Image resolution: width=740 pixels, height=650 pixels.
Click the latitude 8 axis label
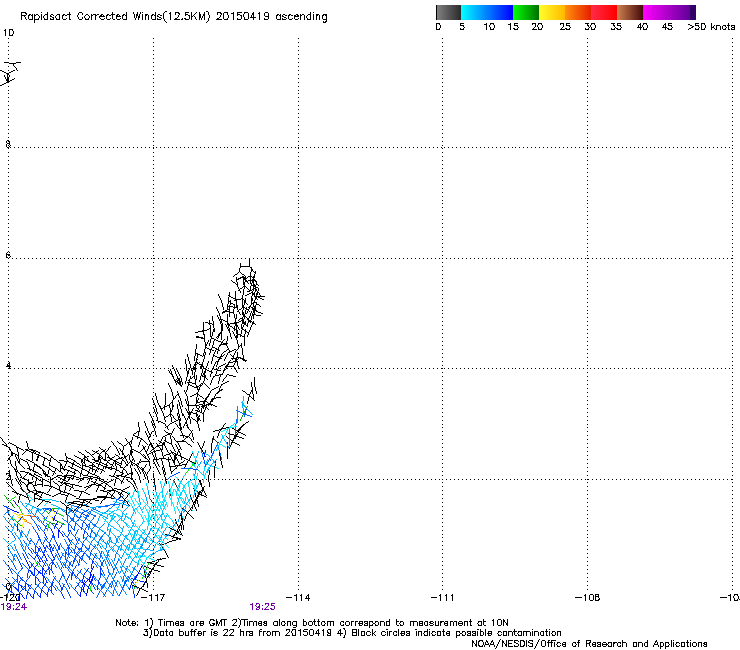(x=8, y=144)
